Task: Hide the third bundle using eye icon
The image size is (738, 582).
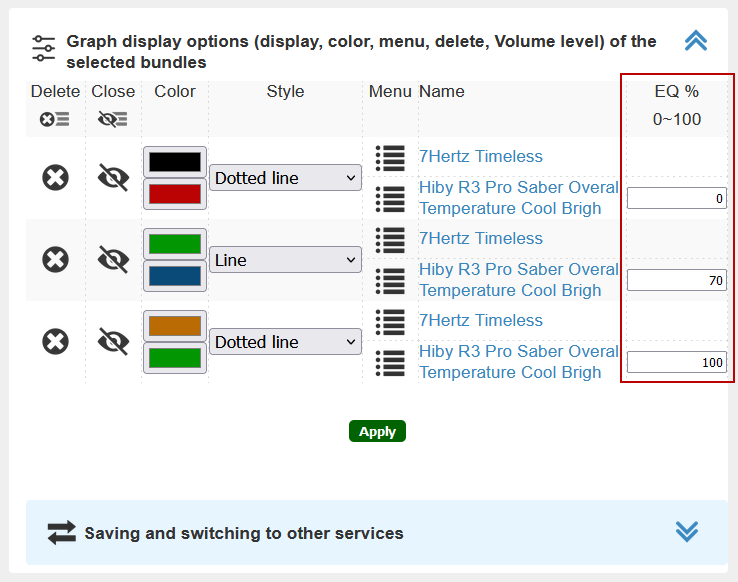Action: [113, 341]
